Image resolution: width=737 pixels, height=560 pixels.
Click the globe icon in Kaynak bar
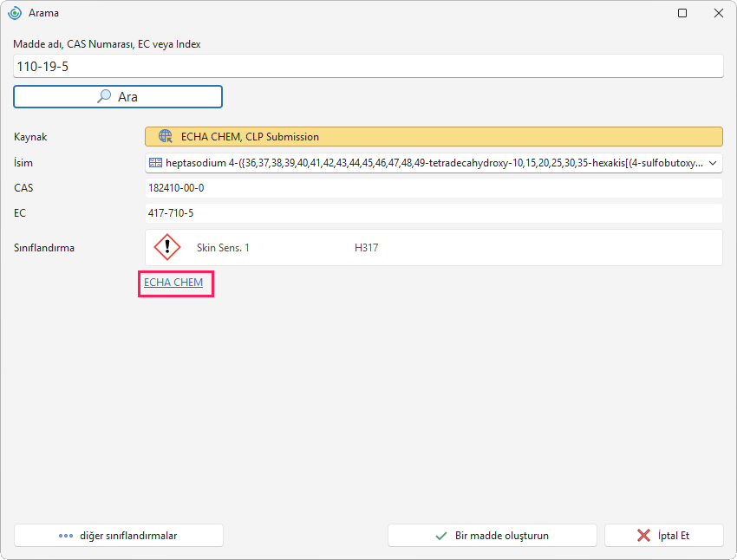coord(166,136)
